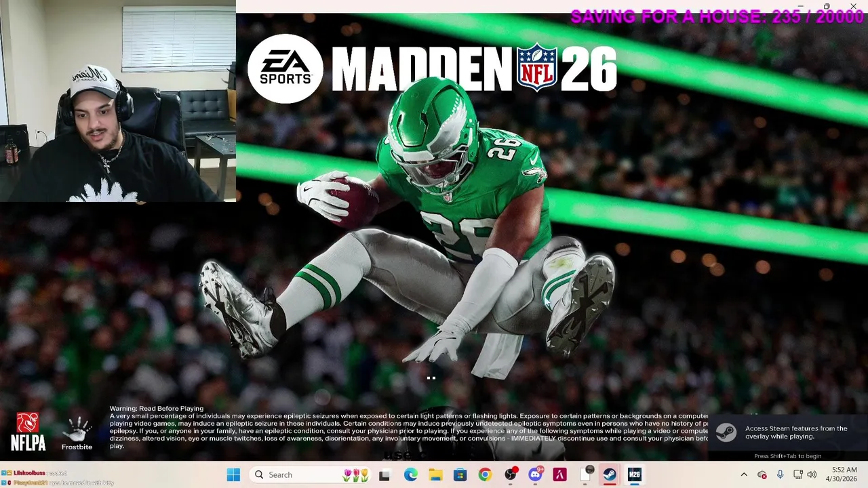Open the network status tray icon
The width and height of the screenshot is (868, 488).
point(798,474)
